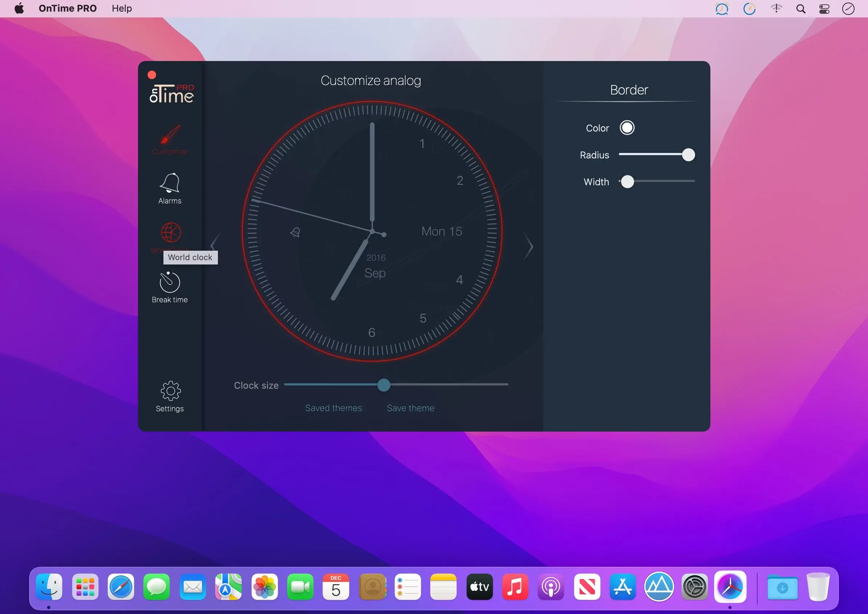Open News from the Dock
868x614 pixels.
[x=587, y=587]
